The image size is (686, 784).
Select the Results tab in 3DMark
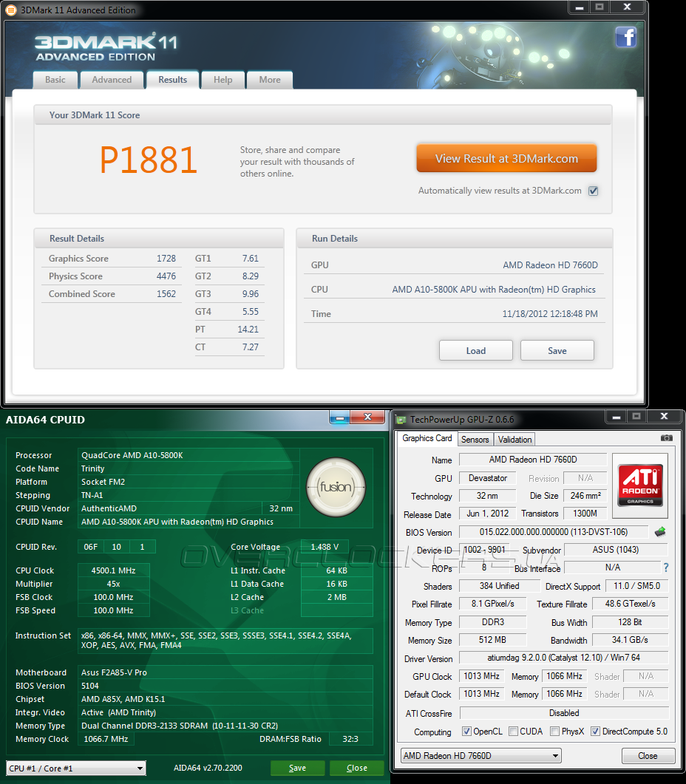173,80
